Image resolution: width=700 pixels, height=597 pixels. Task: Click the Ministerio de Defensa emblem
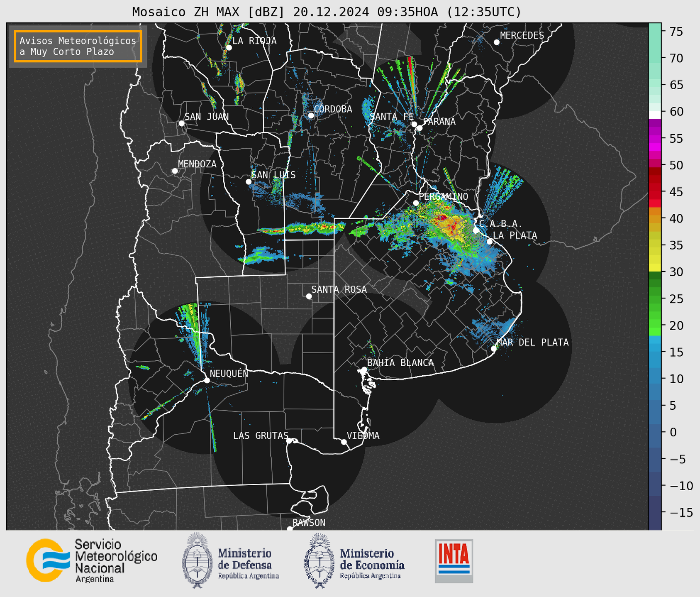tap(198, 560)
